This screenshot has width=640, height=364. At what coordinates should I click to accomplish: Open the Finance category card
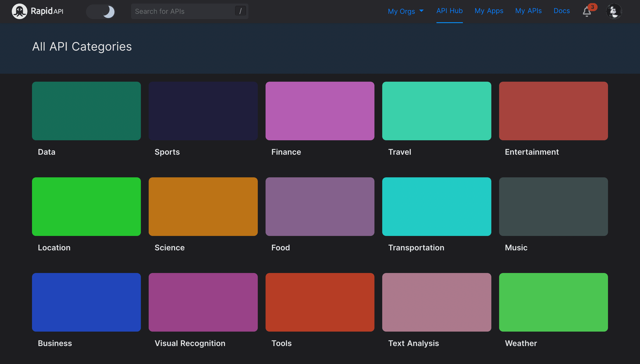(320, 111)
